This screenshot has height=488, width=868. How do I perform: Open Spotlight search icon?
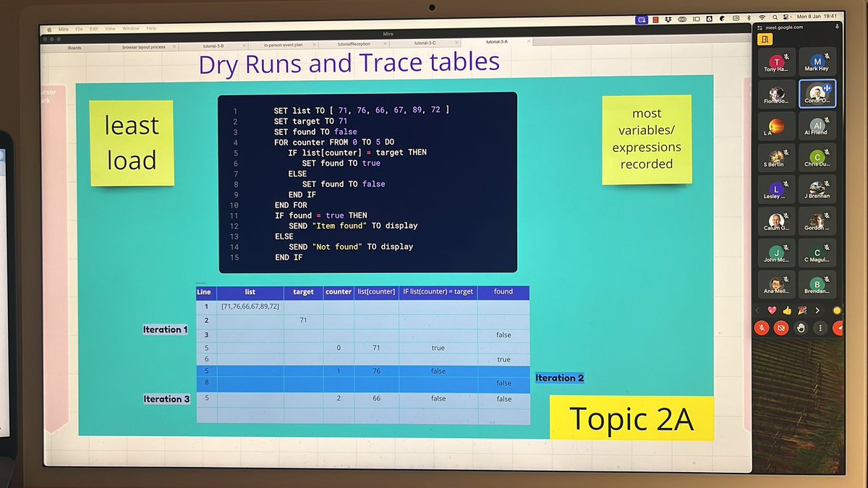[775, 17]
